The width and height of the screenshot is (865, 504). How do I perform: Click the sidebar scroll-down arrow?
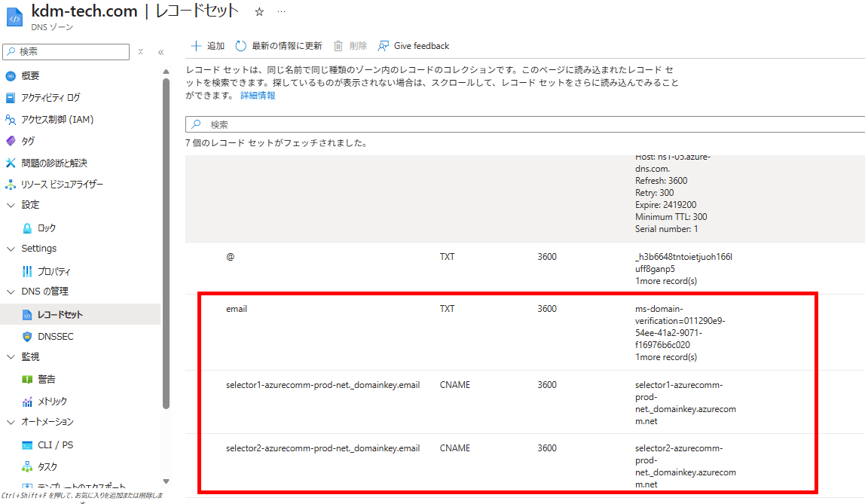[x=166, y=481]
